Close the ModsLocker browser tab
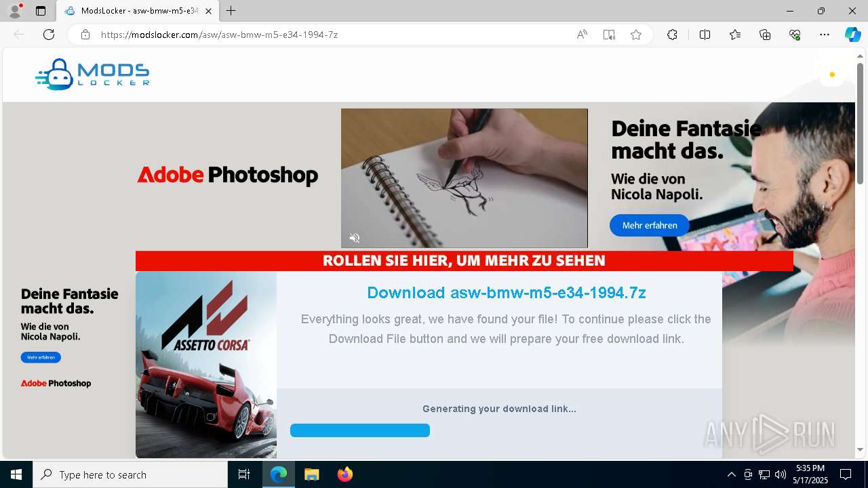Screen dimensions: 868x488 click(x=208, y=11)
